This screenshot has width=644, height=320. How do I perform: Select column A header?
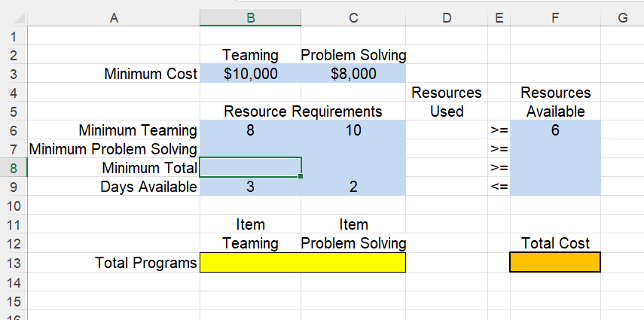pos(114,17)
